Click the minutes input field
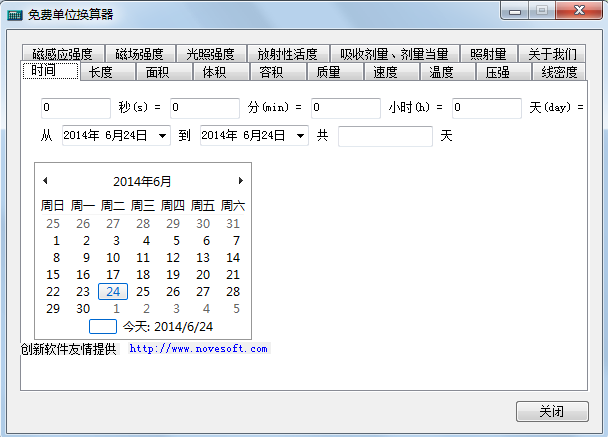The height and width of the screenshot is (437, 608). coord(205,107)
